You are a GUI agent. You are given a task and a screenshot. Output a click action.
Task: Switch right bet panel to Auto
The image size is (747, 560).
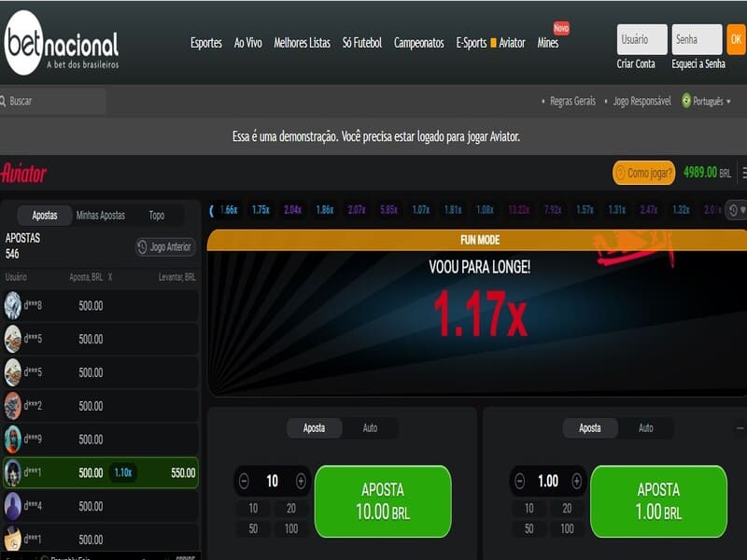645,428
